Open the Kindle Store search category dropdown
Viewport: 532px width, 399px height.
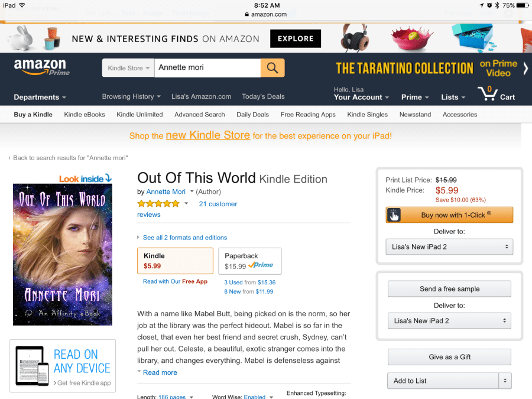tap(128, 68)
